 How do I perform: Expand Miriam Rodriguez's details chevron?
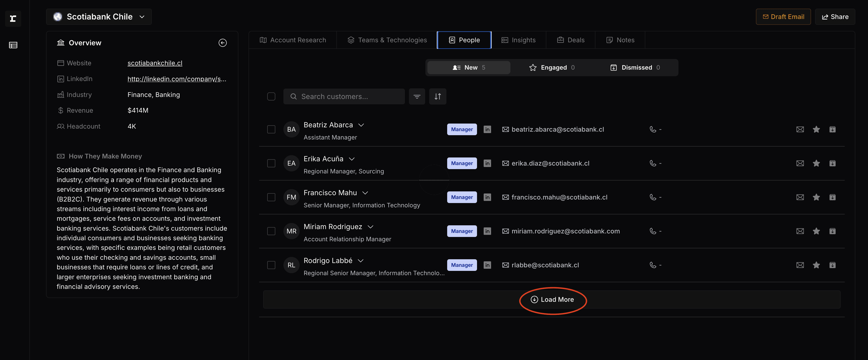[x=370, y=227]
